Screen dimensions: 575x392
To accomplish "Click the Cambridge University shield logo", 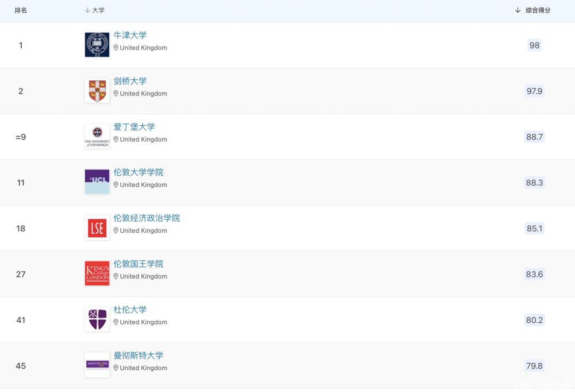I will tap(97, 91).
